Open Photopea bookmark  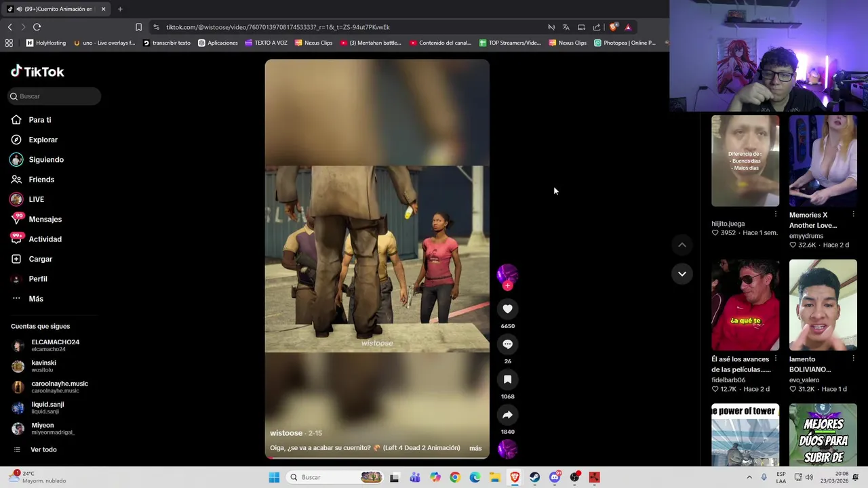pos(625,43)
